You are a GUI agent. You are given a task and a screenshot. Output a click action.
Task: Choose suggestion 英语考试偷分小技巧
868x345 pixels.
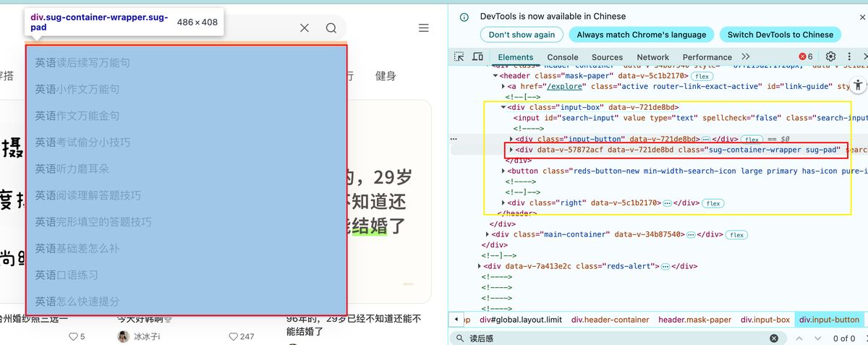pos(187,142)
